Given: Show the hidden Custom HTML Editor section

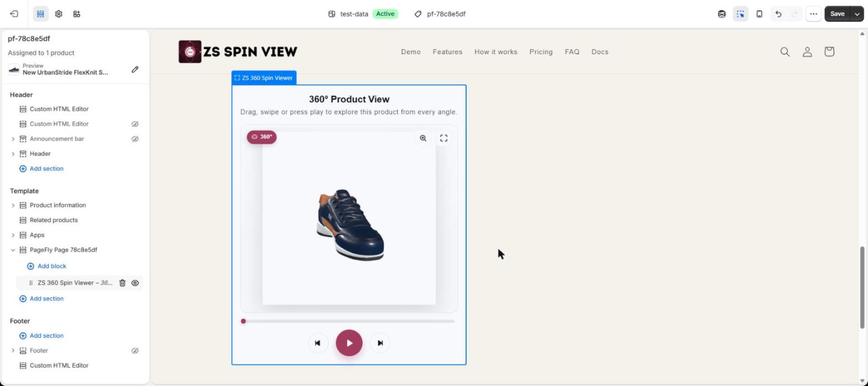Looking at the screenshot, I should 135,124.
